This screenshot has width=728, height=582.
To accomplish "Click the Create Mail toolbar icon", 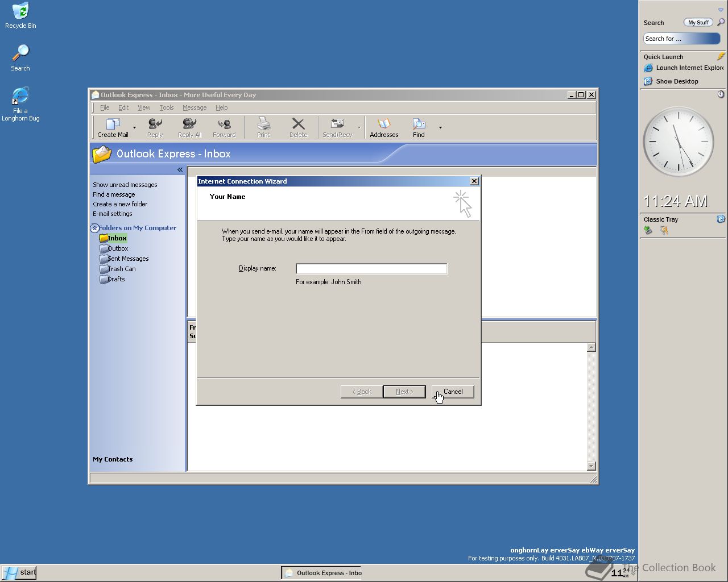I will click(113, 128).
